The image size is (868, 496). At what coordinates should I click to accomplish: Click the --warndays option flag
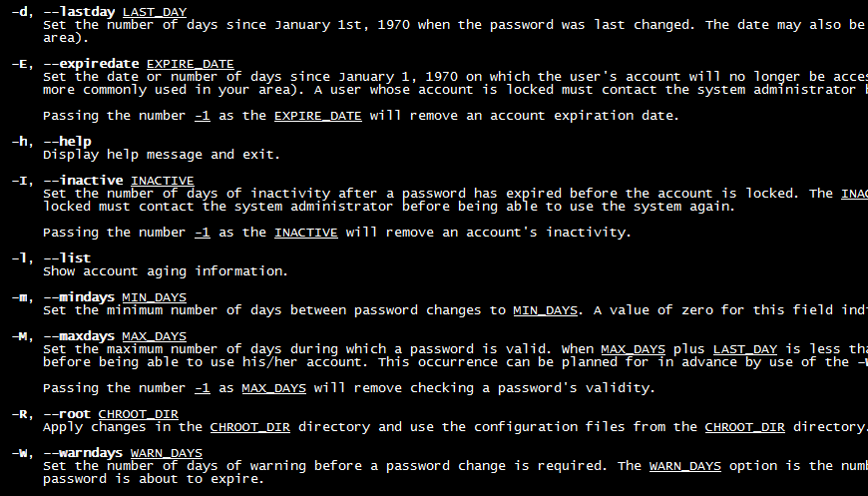click(83, 453)
